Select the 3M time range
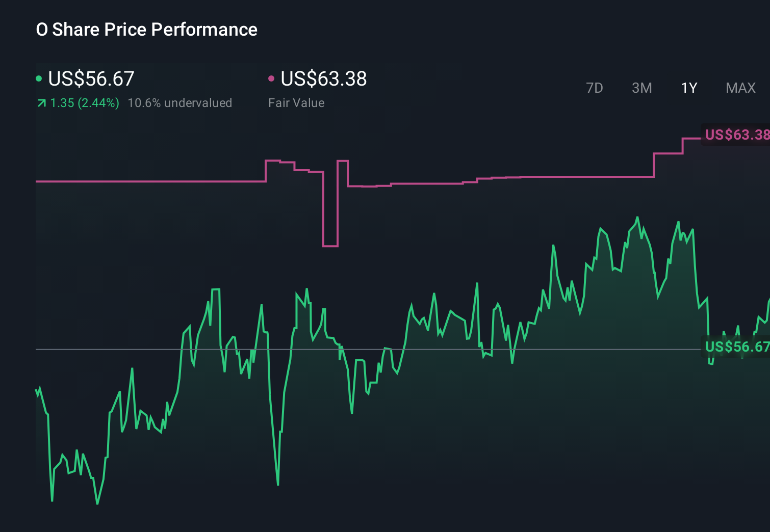Screen dimensions: 770x532 point(641,88)
